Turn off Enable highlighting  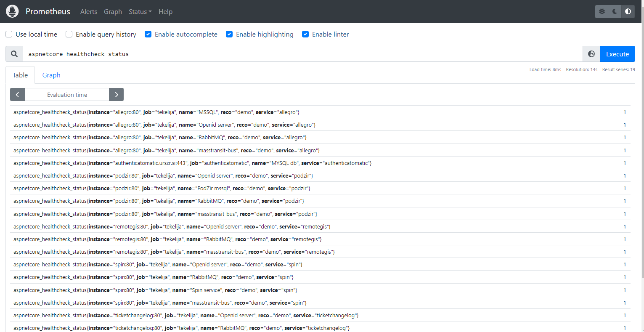229,35
